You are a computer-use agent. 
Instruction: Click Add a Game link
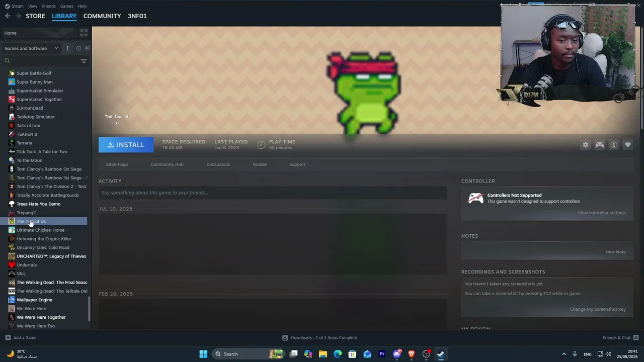tap(25, 338)
